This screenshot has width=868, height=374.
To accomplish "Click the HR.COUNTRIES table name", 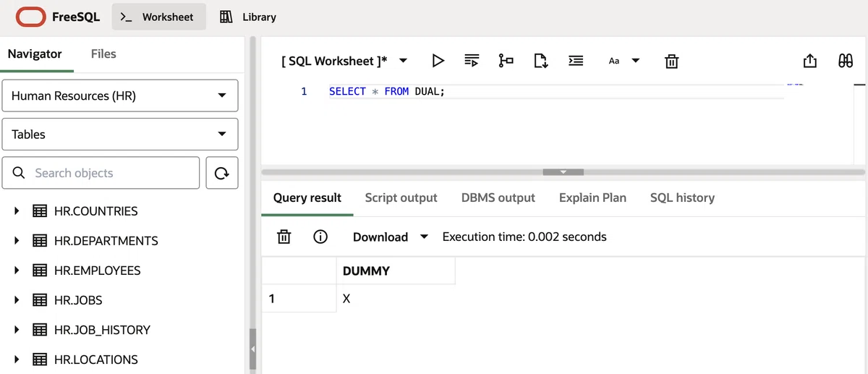I will coord(95,211).
